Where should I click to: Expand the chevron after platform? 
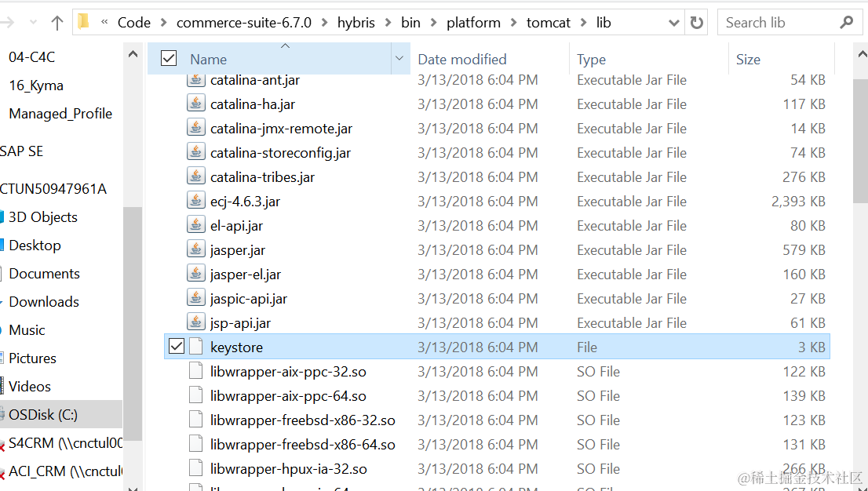[514, 23]
